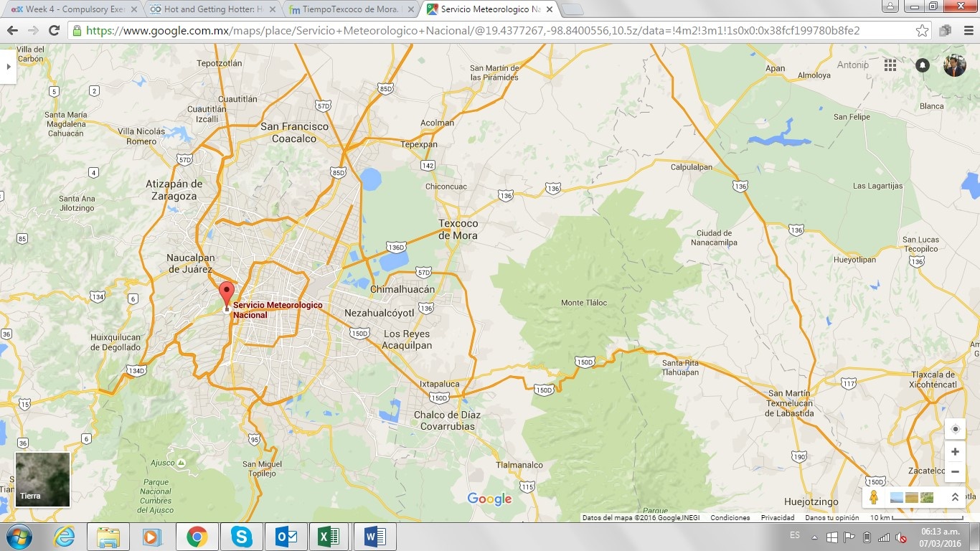The height and width of the screenshot is (551, 980).
Task: Click the ES language indicator
Action: (794, 535)
